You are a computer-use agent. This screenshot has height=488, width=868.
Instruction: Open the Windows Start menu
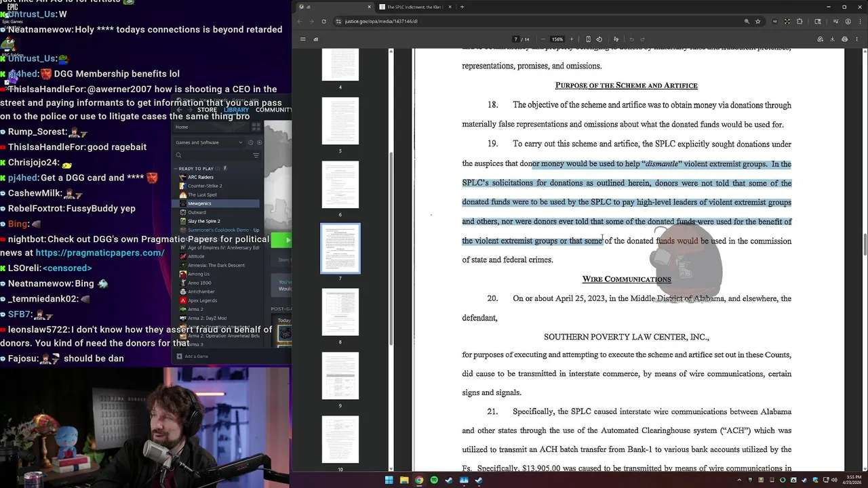tap(389, 481)
